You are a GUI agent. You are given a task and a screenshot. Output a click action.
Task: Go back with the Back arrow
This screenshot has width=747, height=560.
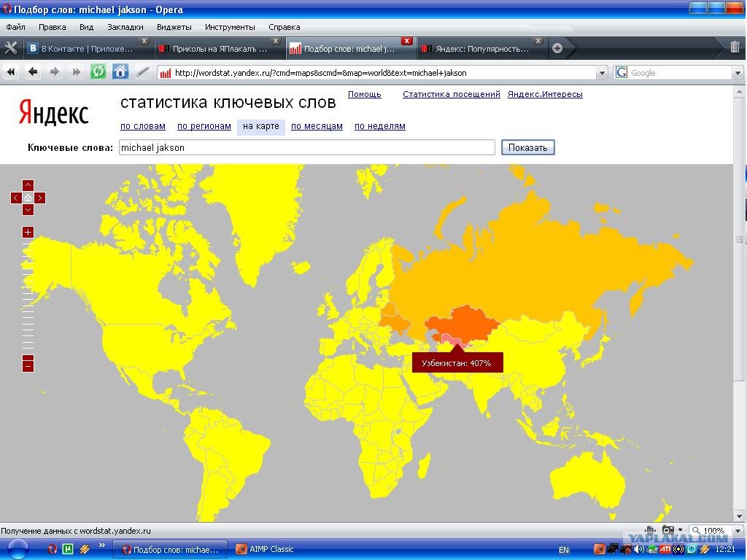coord(32,72)
